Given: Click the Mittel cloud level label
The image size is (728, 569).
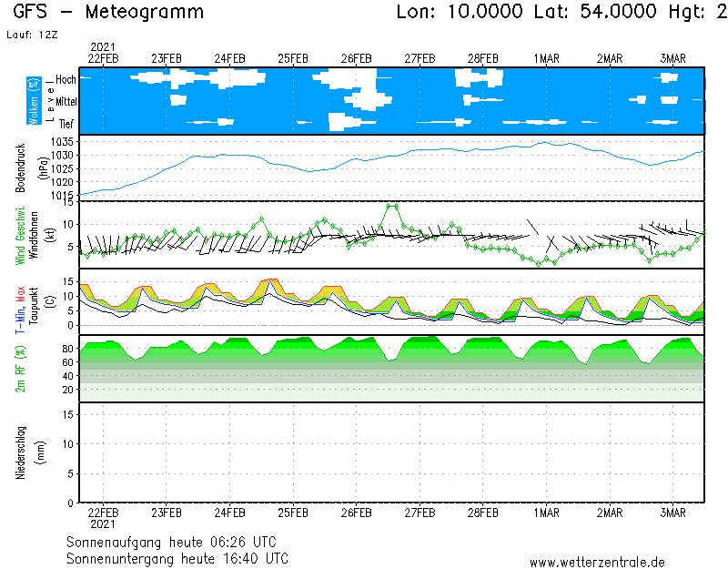Looking at the screenshot, I should 66,102.
